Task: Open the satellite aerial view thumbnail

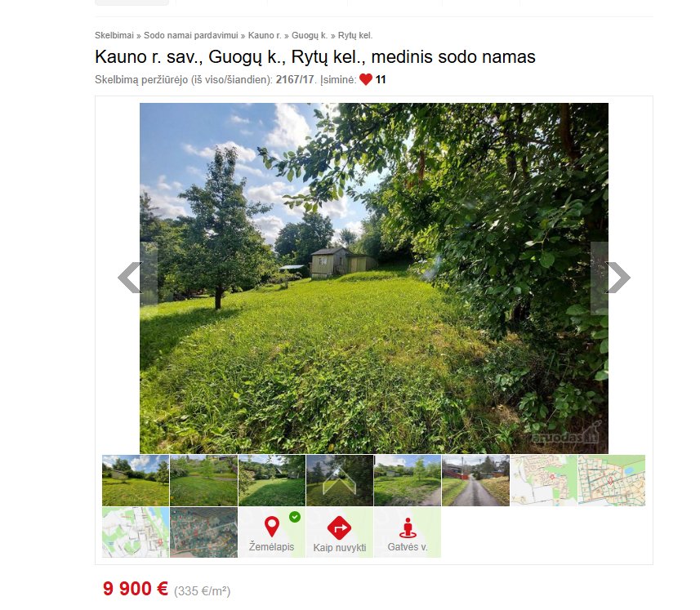Action: tap(203, 532)
